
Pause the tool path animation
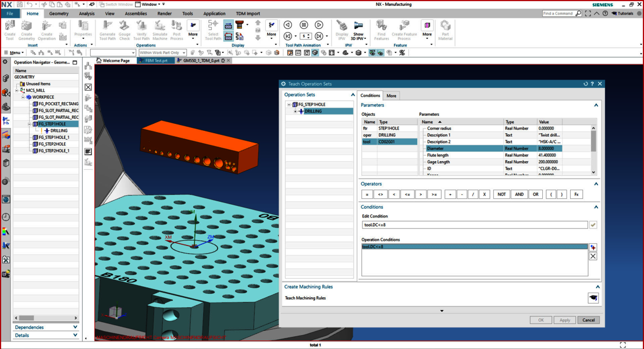[304, 25]
